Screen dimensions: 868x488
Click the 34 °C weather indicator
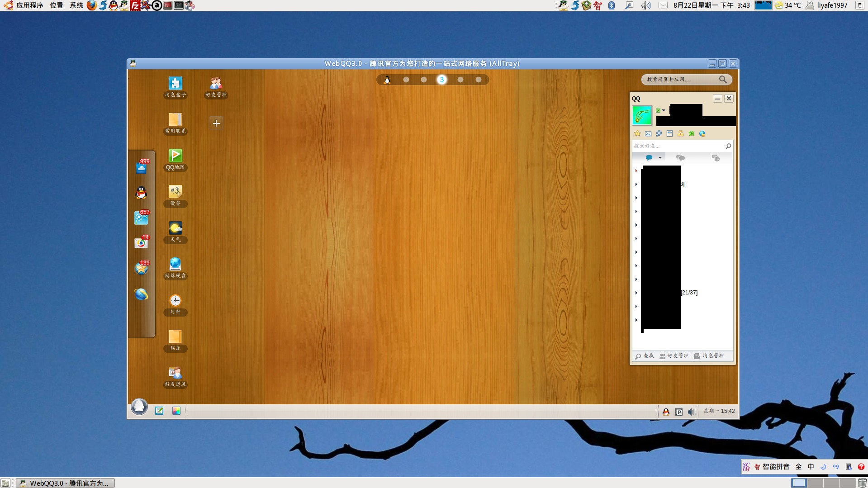(788, 5)
